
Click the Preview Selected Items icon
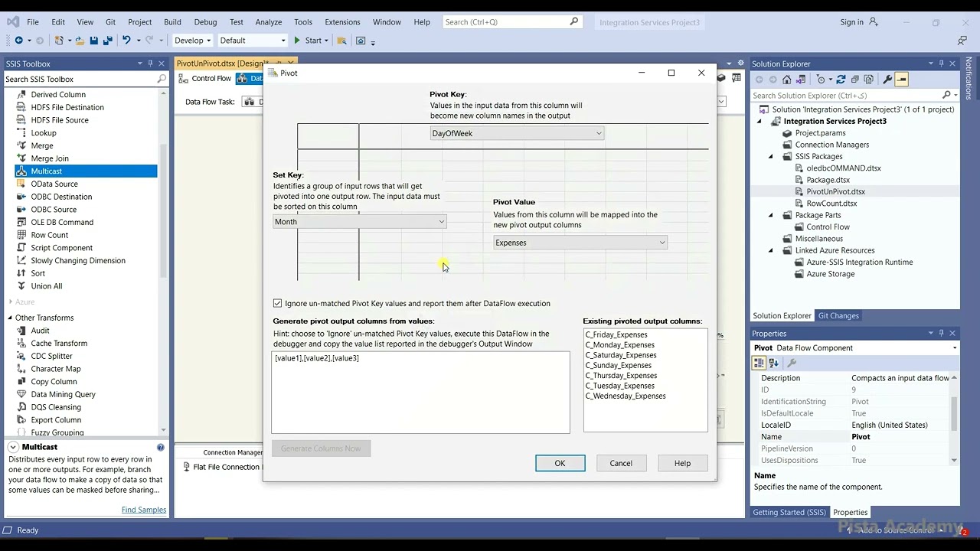(901, 80)
